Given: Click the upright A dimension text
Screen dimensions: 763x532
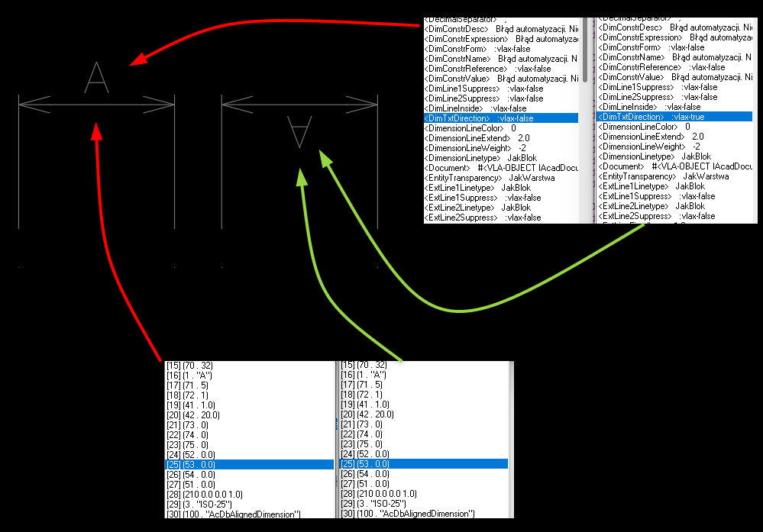Looking at the screenshot, I should (96, 77).
